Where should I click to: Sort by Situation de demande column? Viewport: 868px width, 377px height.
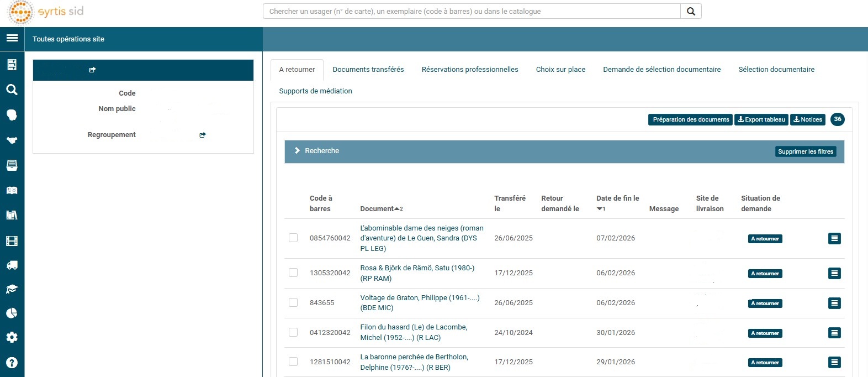[760, 203]
